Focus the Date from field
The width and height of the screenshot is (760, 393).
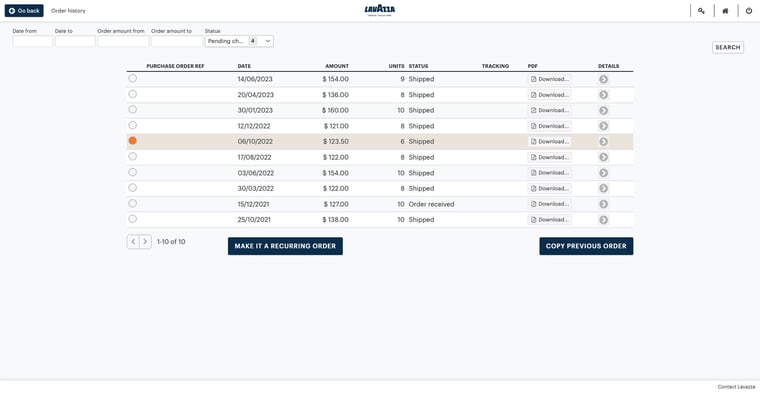pyautogui.click(x=32, y=41)
